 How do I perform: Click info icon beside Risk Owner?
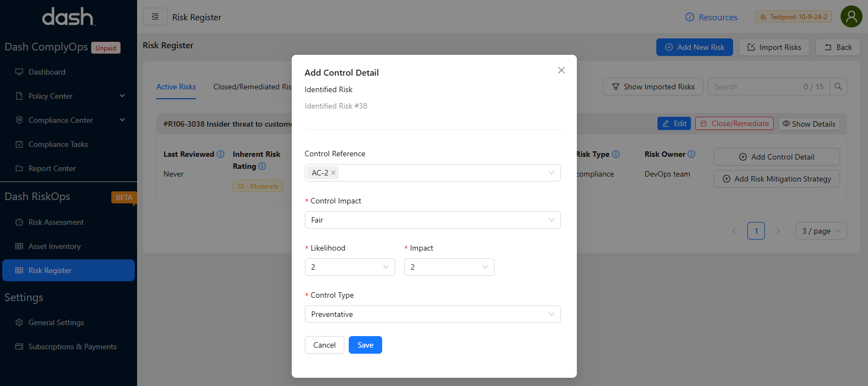tap(691, 154)
